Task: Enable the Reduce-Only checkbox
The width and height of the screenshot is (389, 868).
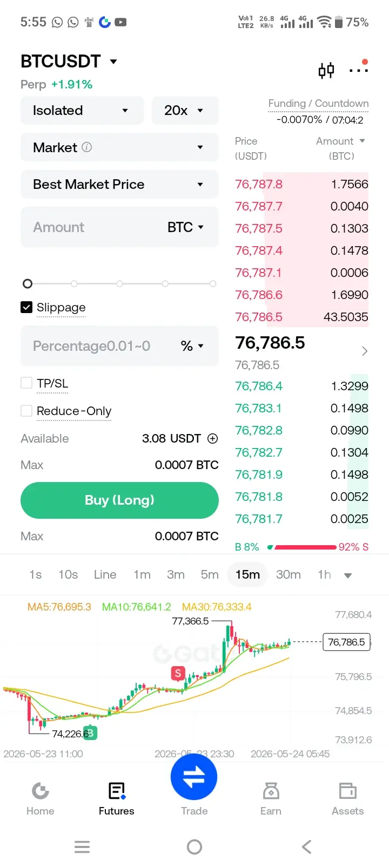Action: (x=26, y=411)
